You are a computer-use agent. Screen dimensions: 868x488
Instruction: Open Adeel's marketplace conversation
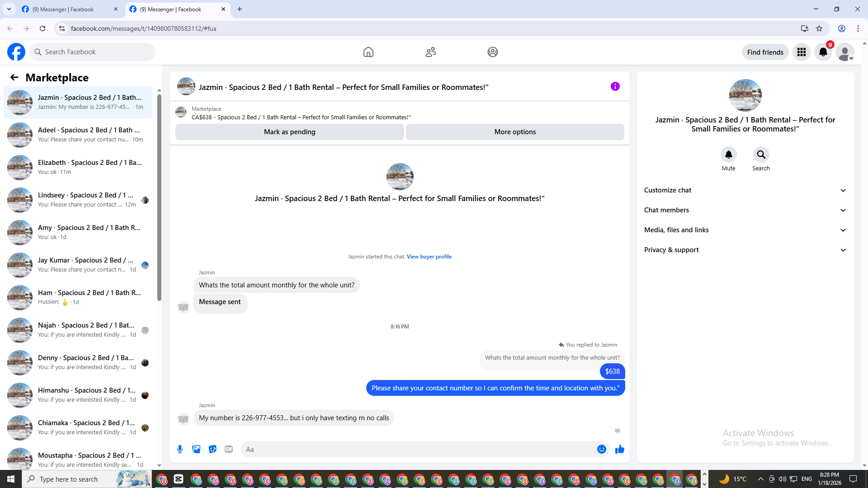click(79, 135)
